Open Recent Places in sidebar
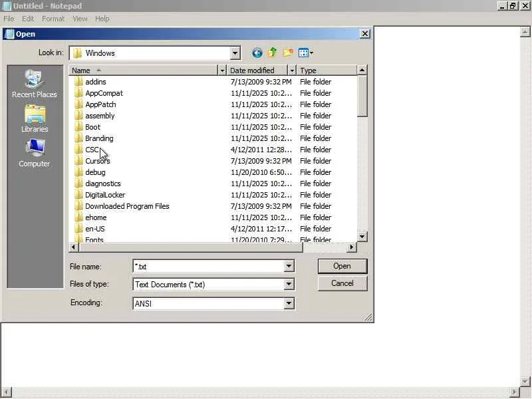Image resolution: width=532 pixels, height=399 pixels. (35, 84)
